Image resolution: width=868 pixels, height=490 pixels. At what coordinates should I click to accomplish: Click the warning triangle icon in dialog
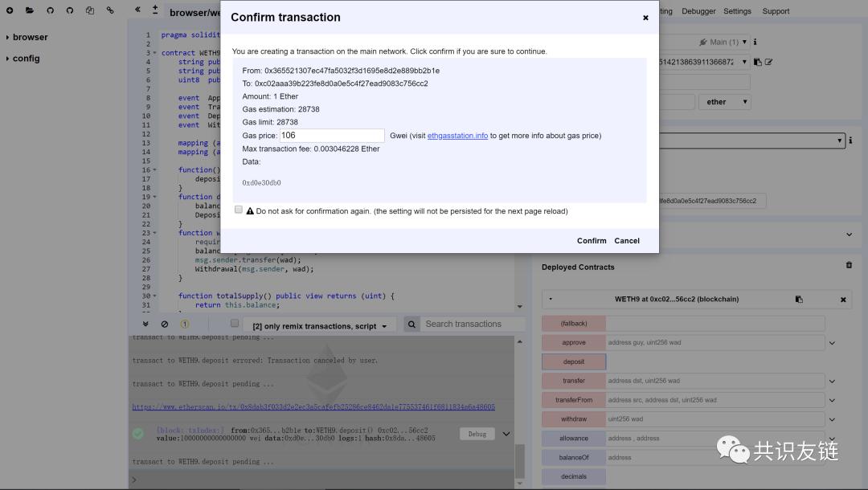pos(250,210)
